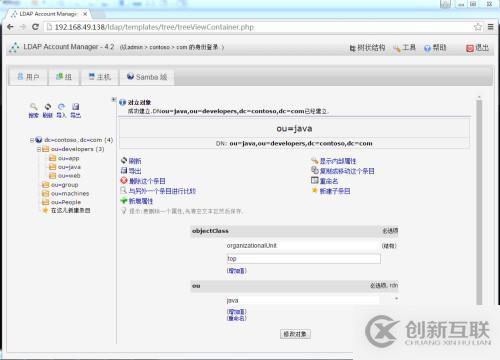Open the tree view (树状结构) link in the header
The image size is (500, 360).
pos(367,48)
